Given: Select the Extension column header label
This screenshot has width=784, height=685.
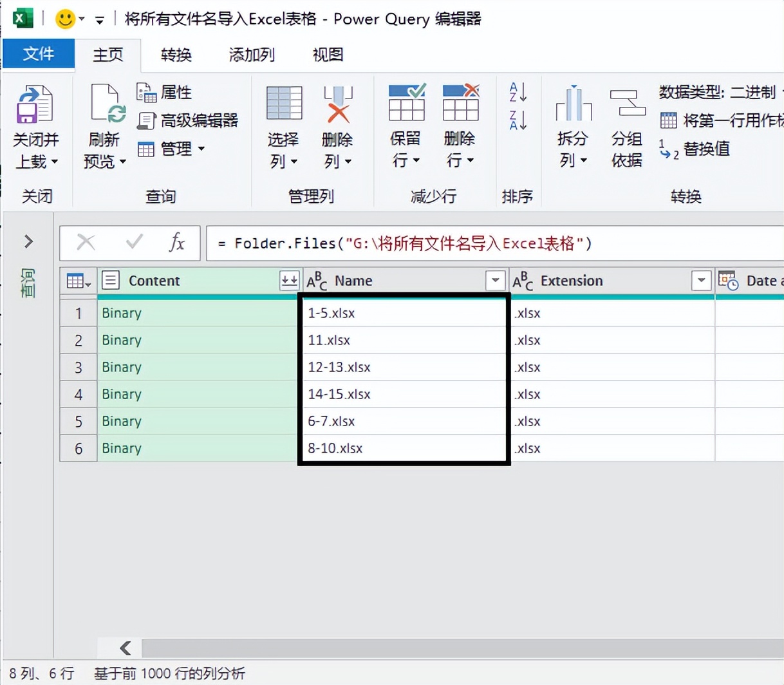Looking at the screenshot, I should click(x=572, y=281).
